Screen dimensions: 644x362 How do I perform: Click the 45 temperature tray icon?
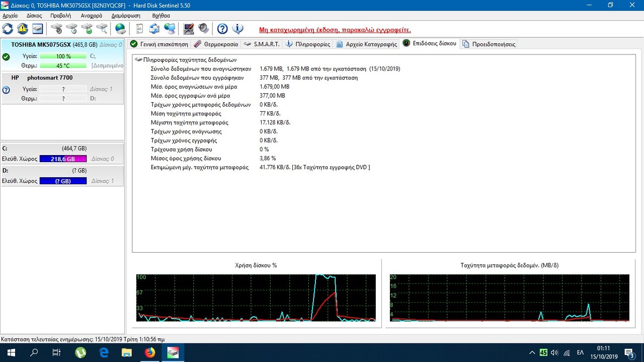pyautogui.click(x=543, y=352)
